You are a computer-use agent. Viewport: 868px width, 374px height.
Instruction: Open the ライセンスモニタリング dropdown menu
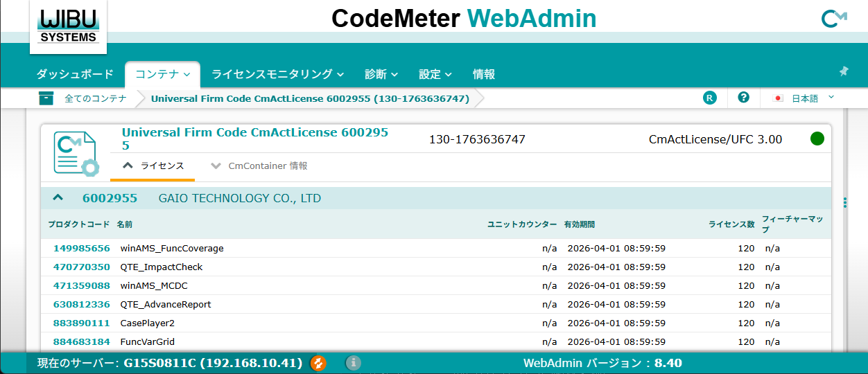(277, 75)
